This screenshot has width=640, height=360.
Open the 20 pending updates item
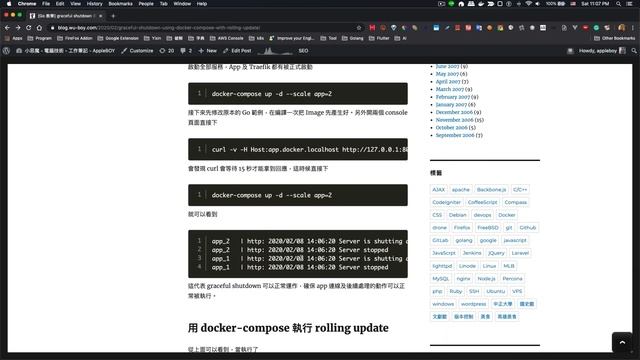point(167,51)
